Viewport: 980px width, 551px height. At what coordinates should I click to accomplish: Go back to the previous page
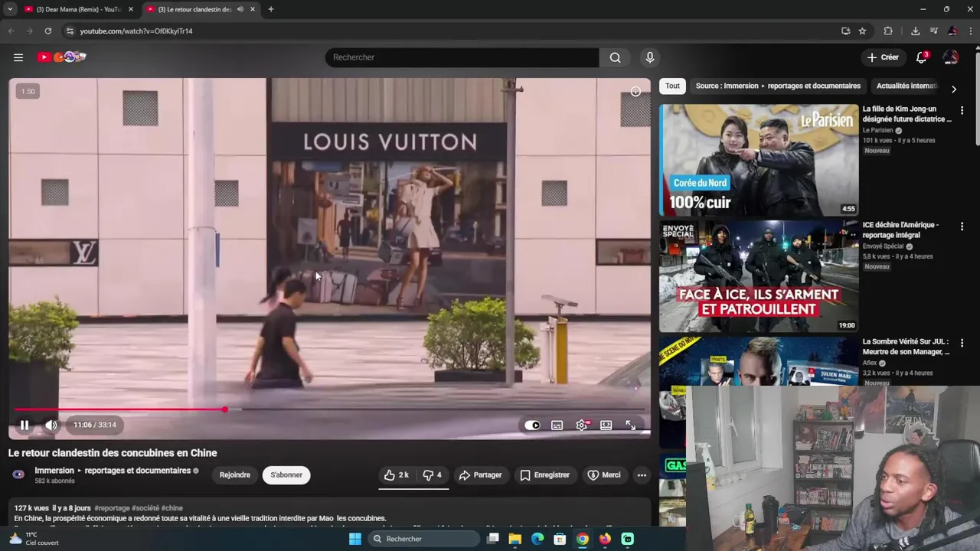(11, 31)
